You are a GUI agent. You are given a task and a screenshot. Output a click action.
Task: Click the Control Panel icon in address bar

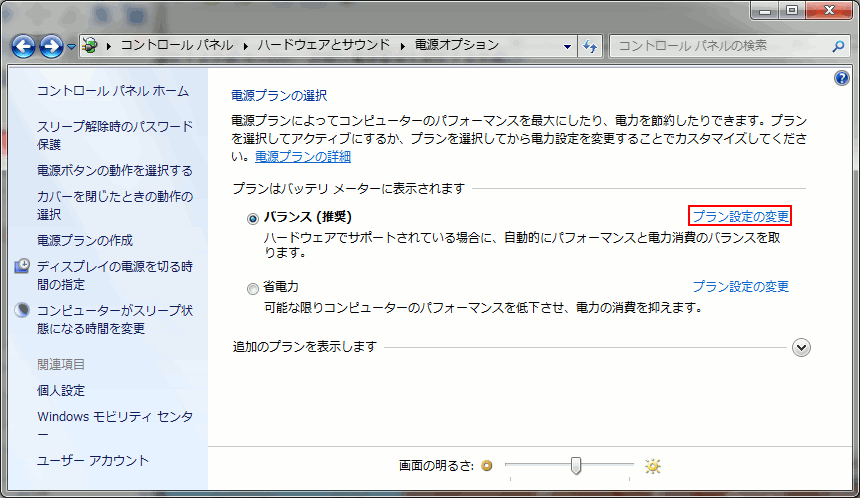(x=90, y=46)
